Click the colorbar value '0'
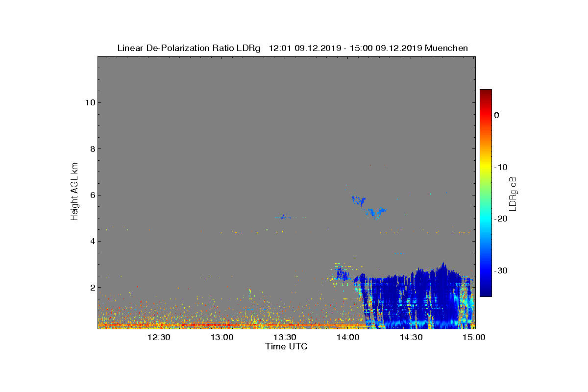Viewport: 588px width, 392px height. [497, 115]
